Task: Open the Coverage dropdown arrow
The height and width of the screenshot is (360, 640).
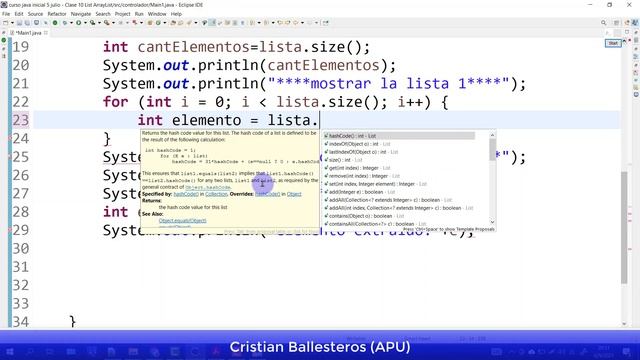Action: tap(99, 23)
